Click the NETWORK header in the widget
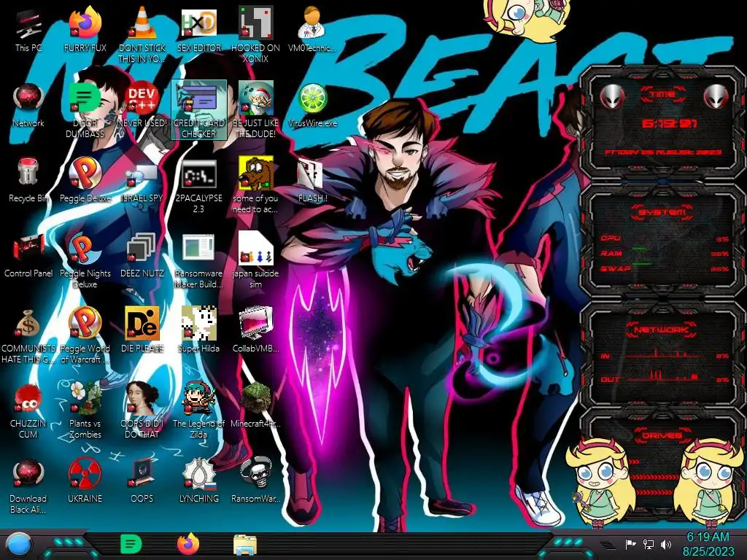The width and height of the screenshot is (747, 560). tap(662, 330)
